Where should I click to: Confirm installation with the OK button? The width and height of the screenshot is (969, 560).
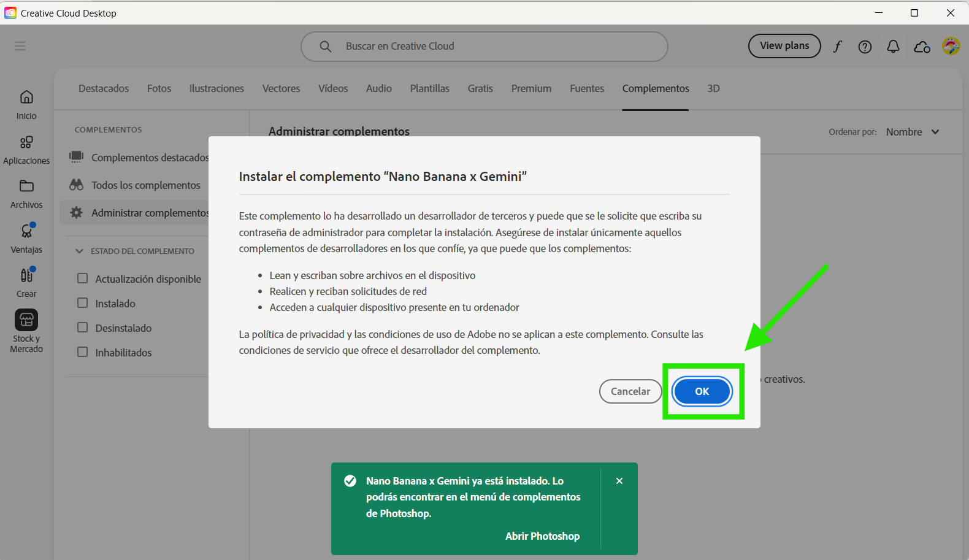[x=702, y=391]
